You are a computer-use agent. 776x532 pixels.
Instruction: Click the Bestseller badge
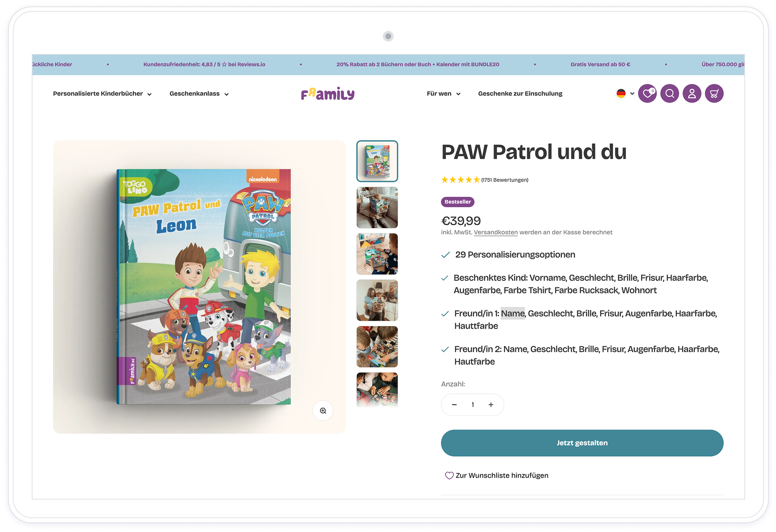coord(458,202)
